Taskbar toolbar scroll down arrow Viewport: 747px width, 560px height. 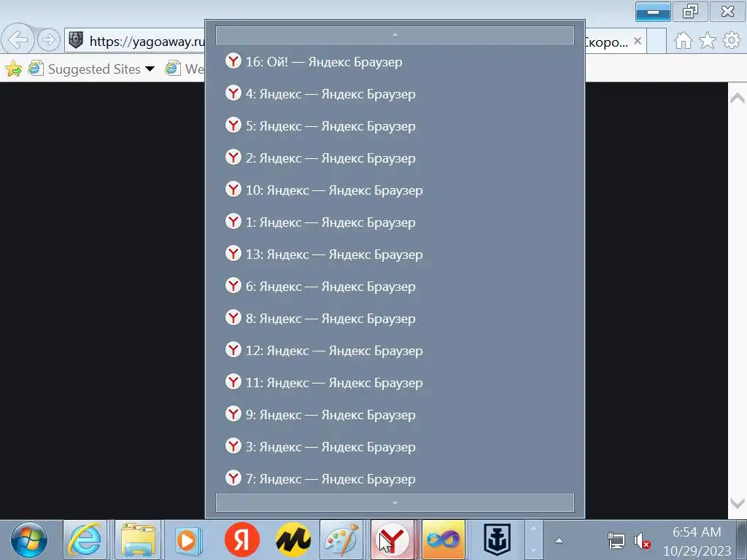[533, 551]
